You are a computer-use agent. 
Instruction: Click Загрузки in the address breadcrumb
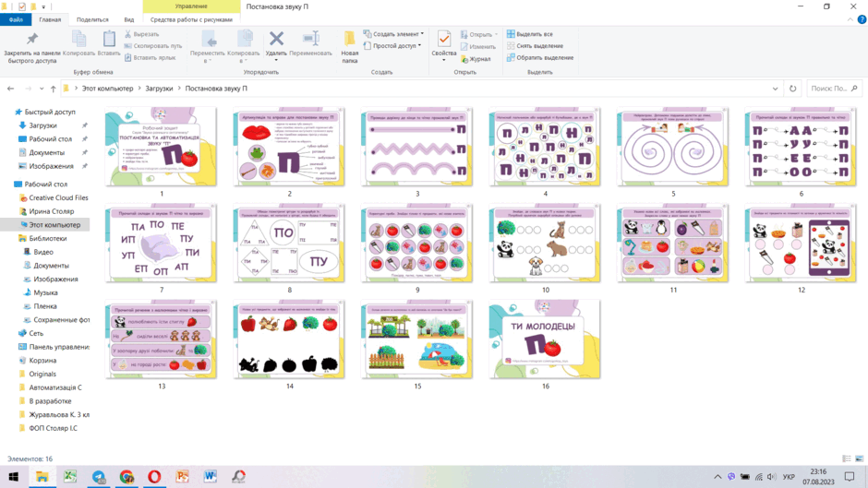(159, 89)
